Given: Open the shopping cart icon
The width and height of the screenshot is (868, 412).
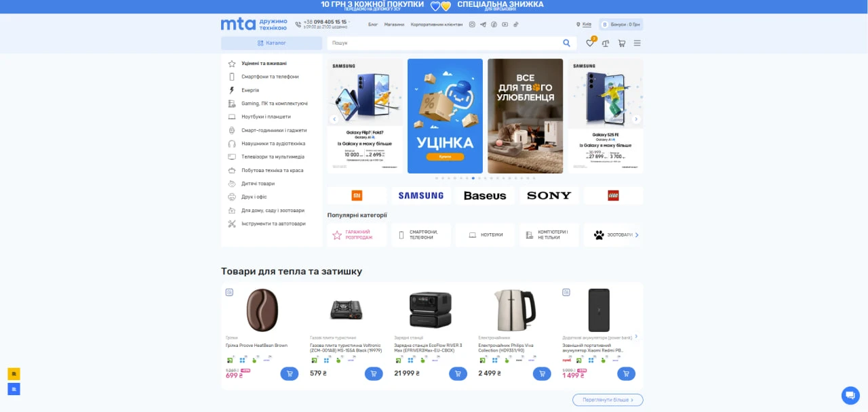Looking at the screenshot, I should (621, 43).
